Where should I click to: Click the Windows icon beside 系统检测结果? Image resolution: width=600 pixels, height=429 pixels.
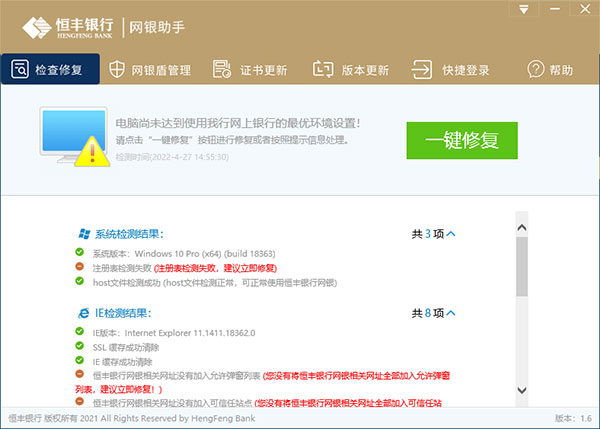[84, 234]
